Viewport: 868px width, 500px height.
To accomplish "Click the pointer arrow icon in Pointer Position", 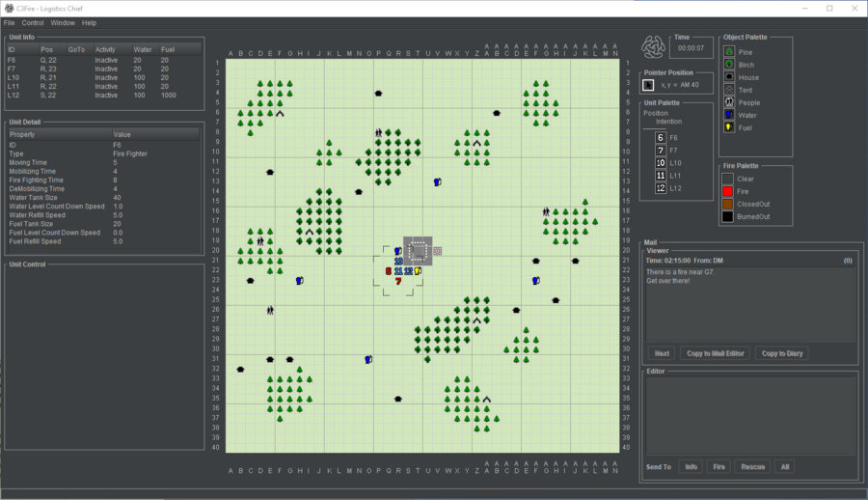I will [648, 86].
